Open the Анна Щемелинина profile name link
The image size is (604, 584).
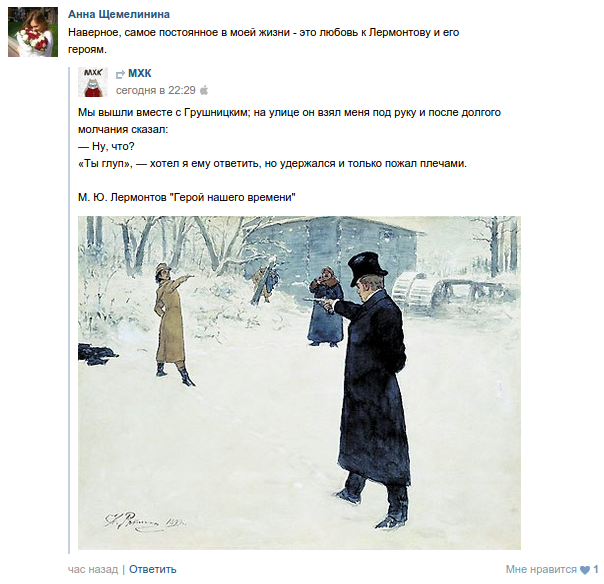pyautogui.click(x=119, y=14)
